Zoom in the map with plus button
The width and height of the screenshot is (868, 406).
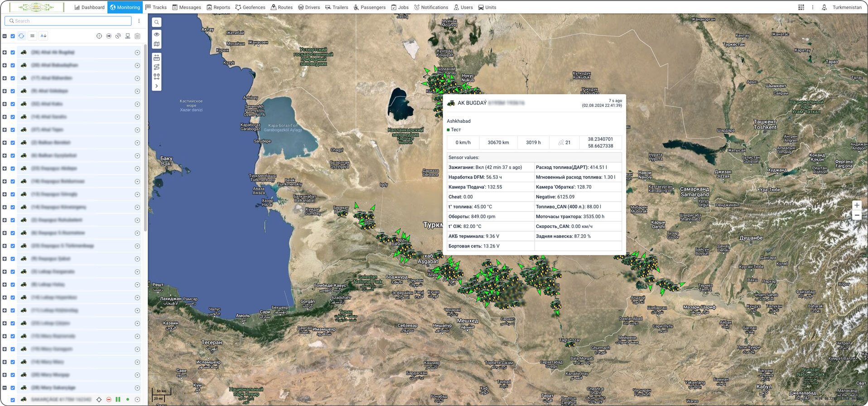[x=857, y=205]
